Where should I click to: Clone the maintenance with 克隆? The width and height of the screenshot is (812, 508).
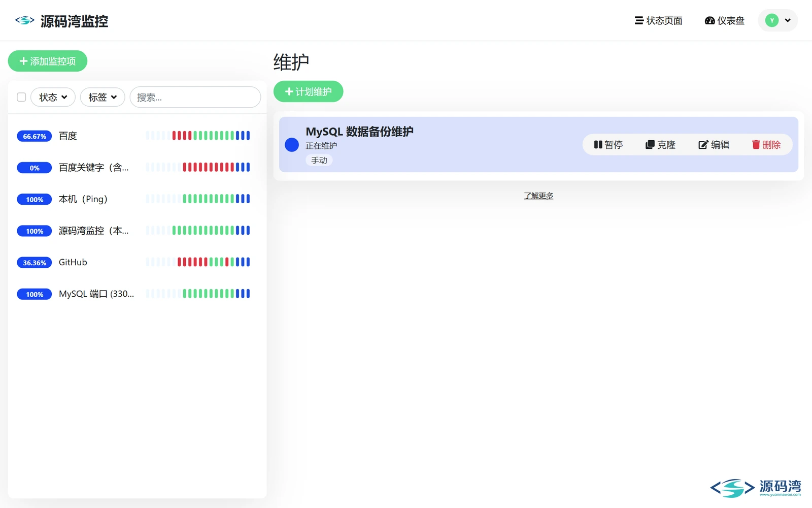660,145
